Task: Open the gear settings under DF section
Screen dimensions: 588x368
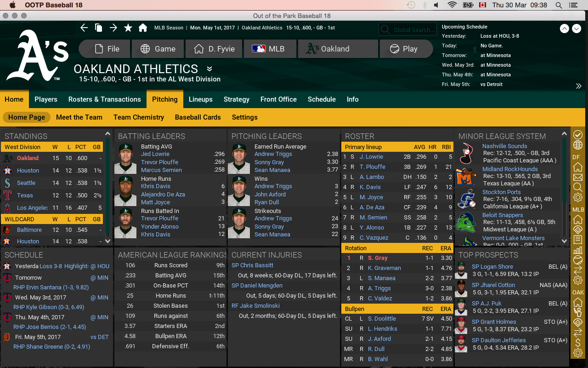Action: click(x=578, y=198)
